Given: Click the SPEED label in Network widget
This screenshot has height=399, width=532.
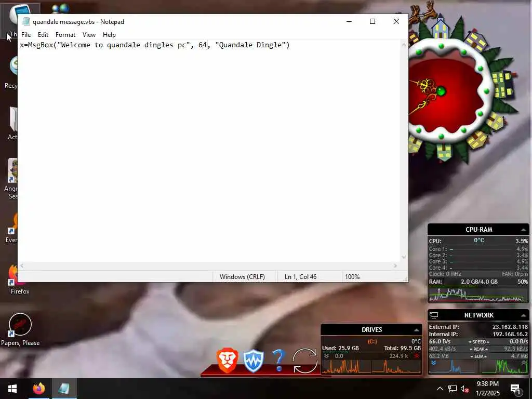Looking at the screenshot, I should point(478,342).
